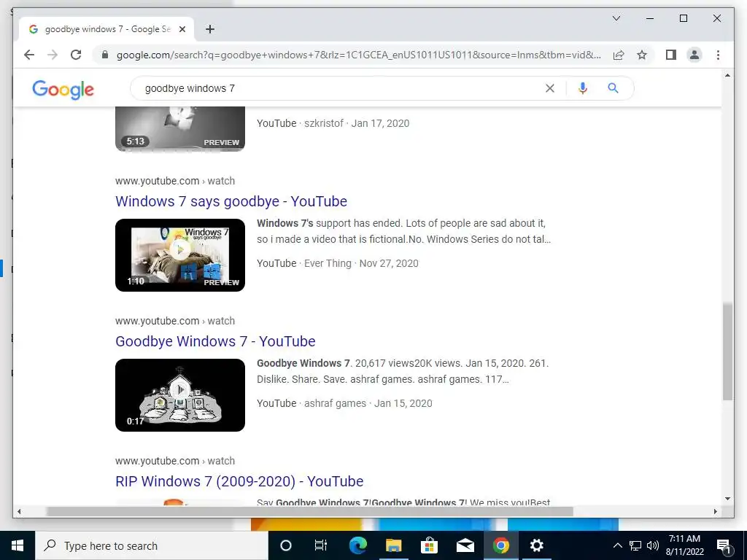View site information via the padlock icon
This screenshot has height=560, width=747.
(x=105, y=55)
